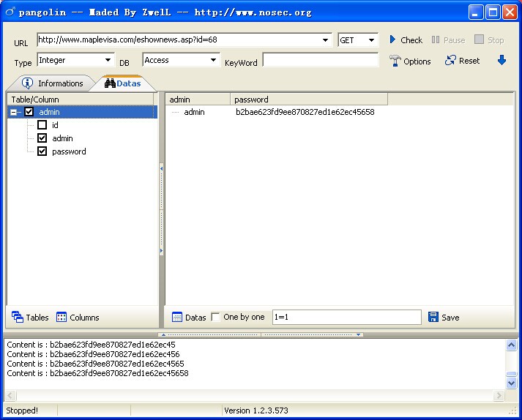Click the right arrow on vertical splitter
Screen dimensions: 522x420
(x=162, y=250)
